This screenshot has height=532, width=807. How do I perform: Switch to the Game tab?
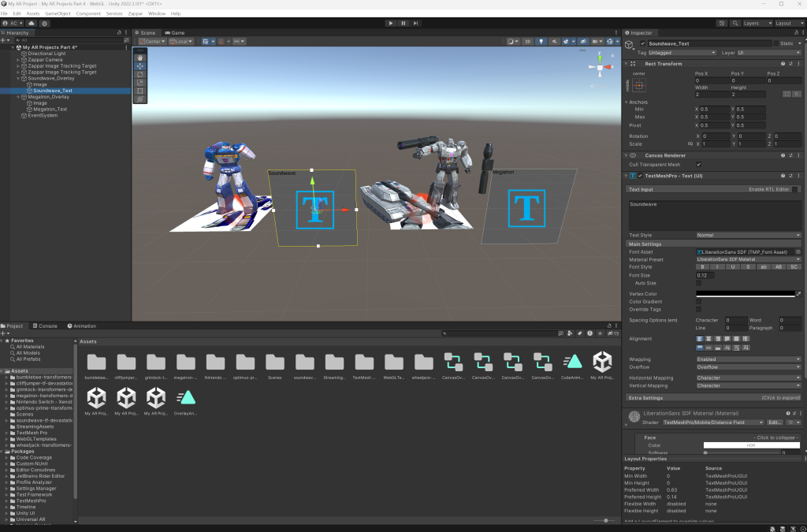pyautogui.click(x=175, y=32)
